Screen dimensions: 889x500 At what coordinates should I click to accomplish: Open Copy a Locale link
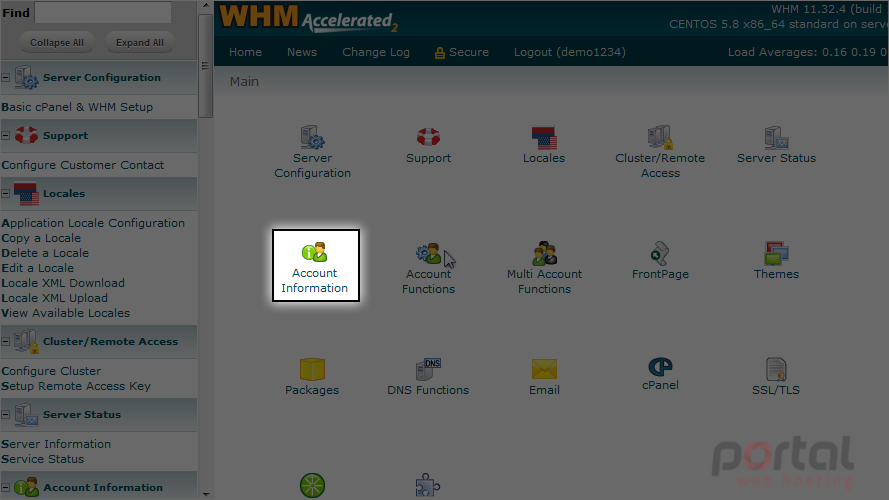point(41,238)
